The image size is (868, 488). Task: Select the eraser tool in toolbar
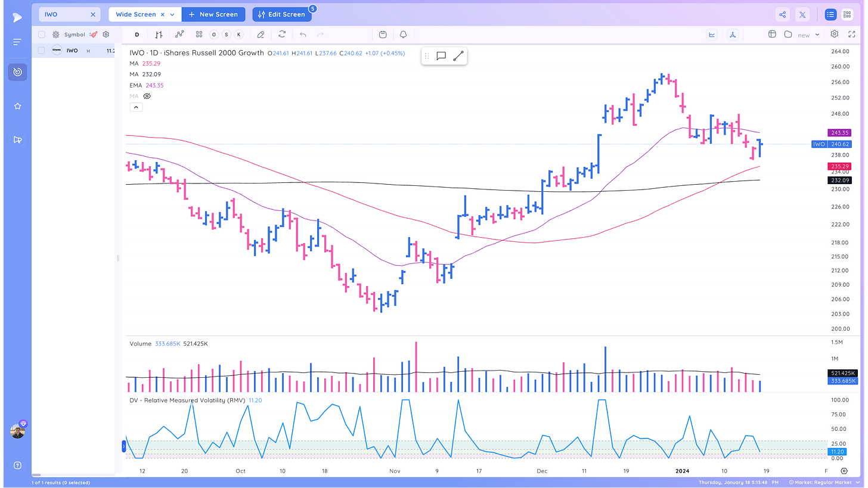pyautogui.click(x=261, y=35)
